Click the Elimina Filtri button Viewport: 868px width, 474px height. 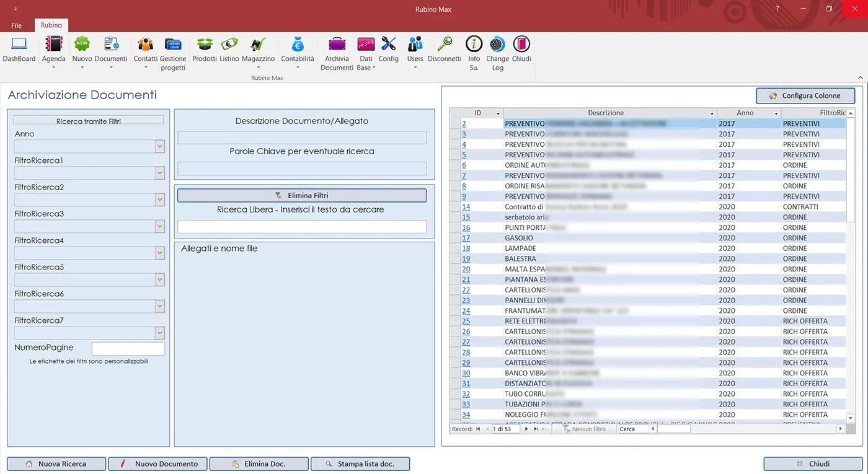(302, 195)
